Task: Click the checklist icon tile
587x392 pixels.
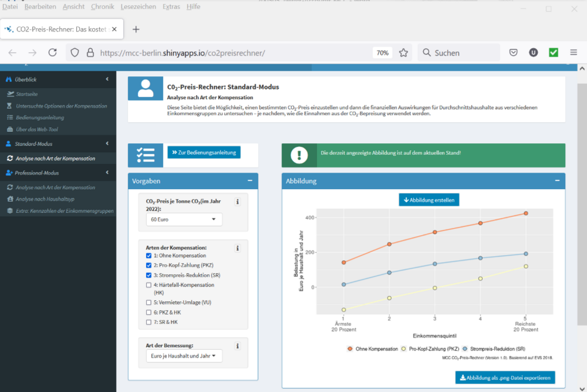Action: (146, 155)
